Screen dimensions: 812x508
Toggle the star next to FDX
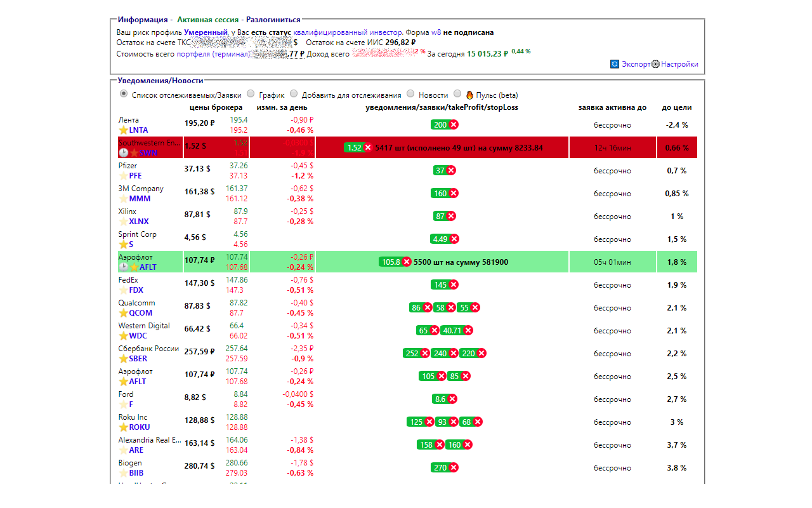pyautogui.click(x=123, y=290)
